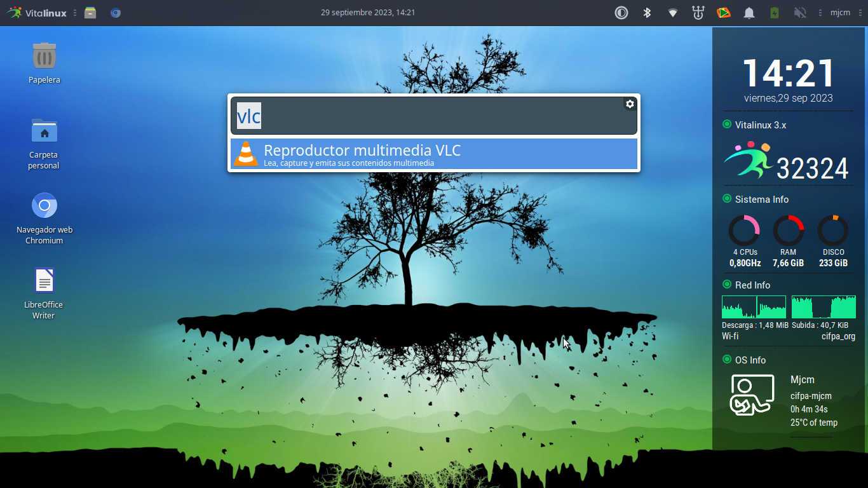Click the Descarga network graph
This screenshot has width=868, height=488.
(x=754, y=307)
